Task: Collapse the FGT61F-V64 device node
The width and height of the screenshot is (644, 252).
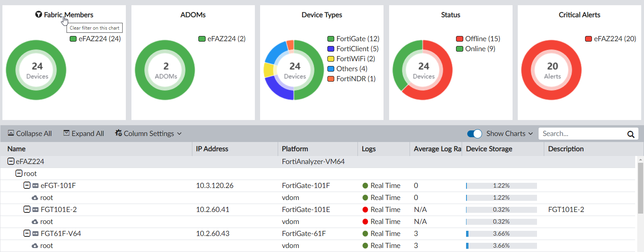Action: point(27,233)
